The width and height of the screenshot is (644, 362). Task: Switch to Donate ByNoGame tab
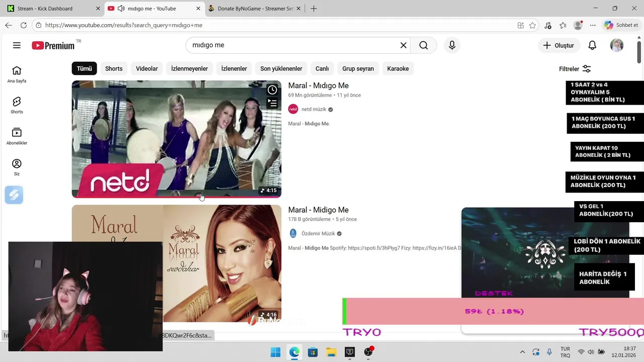pyautogui.click(x=254, y=9)
